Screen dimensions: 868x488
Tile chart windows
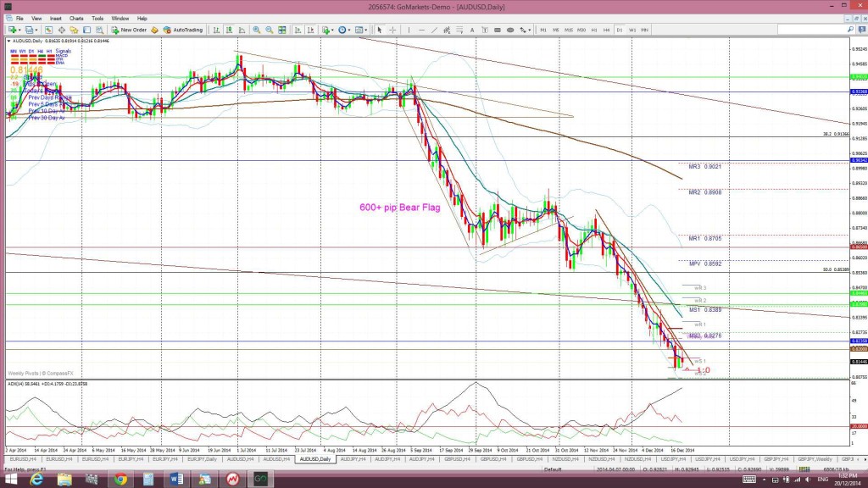[x=281, y=30]
